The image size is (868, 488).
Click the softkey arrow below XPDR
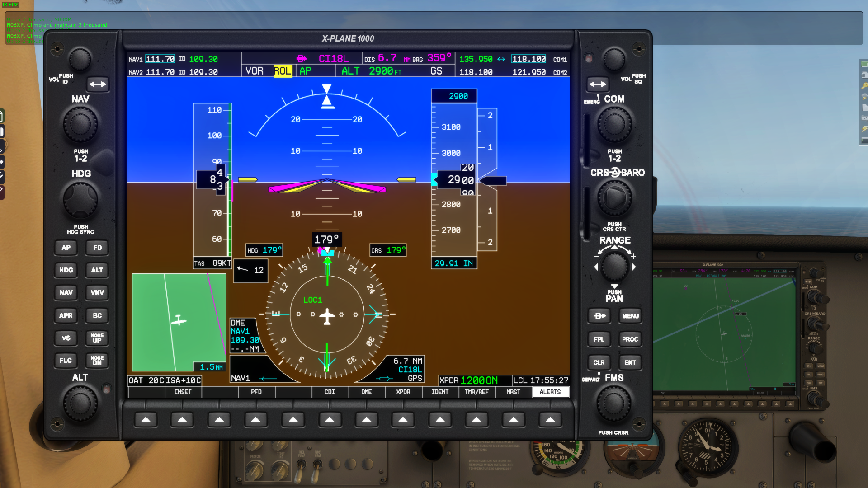pyautogui.click(x=403, y=420)
